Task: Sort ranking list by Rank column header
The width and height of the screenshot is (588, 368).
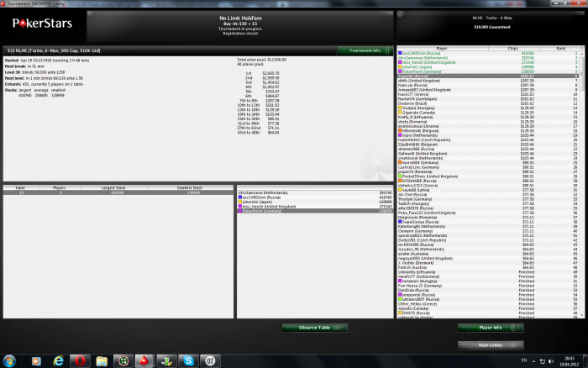Action: point(560,49)
